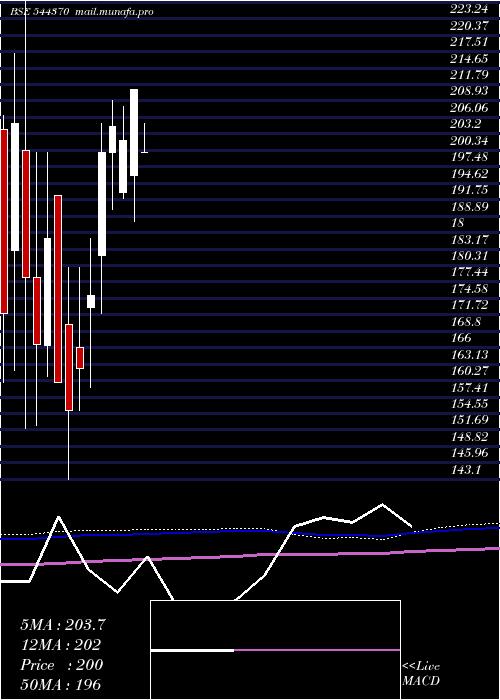This screenshot has height=700, width=500.
Task: Click the 143.1 price axis label
Action: [x=465, y=469]
